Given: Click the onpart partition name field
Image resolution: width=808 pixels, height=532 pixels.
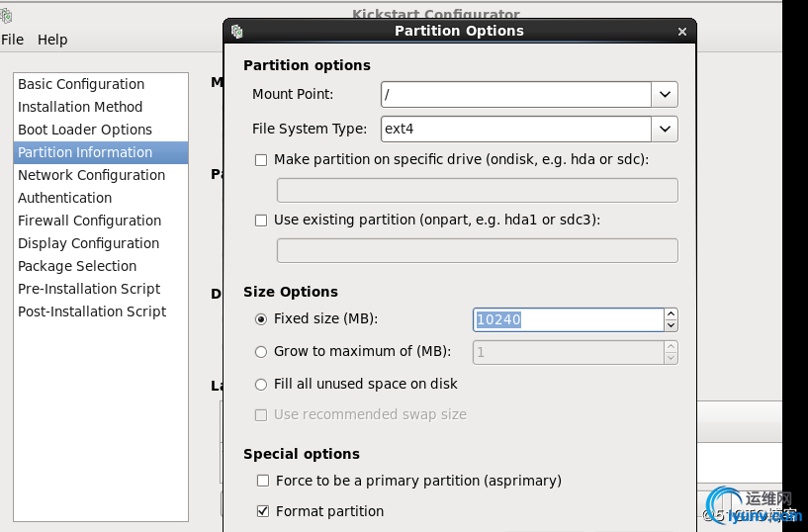Looking at the screenshot, I should (477, 251).
